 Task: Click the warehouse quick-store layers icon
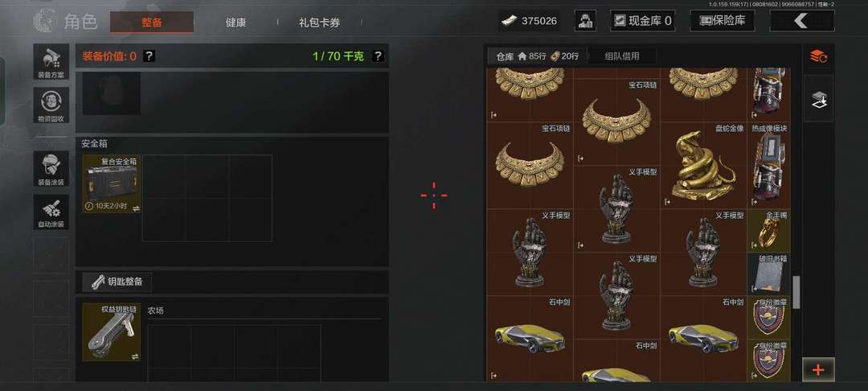(x=818, y=99)
